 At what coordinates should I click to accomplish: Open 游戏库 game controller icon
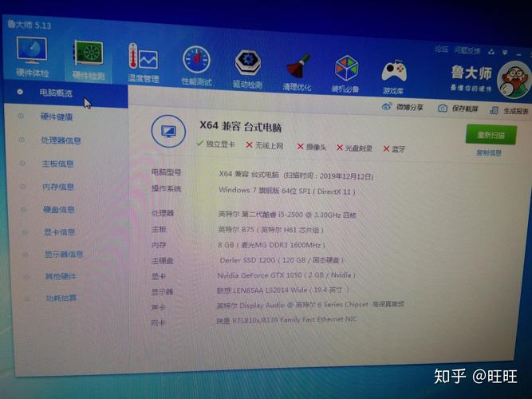click(x=393, y=77)
